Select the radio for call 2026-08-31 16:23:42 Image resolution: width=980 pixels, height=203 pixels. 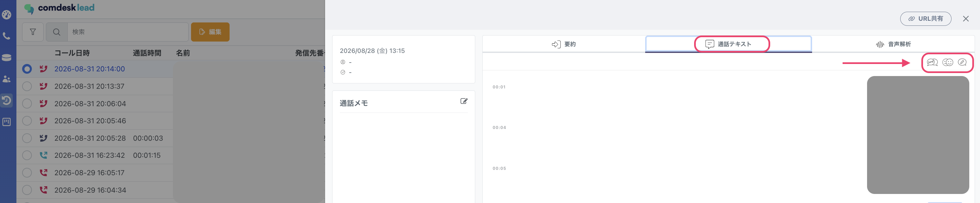click(27, 155)
